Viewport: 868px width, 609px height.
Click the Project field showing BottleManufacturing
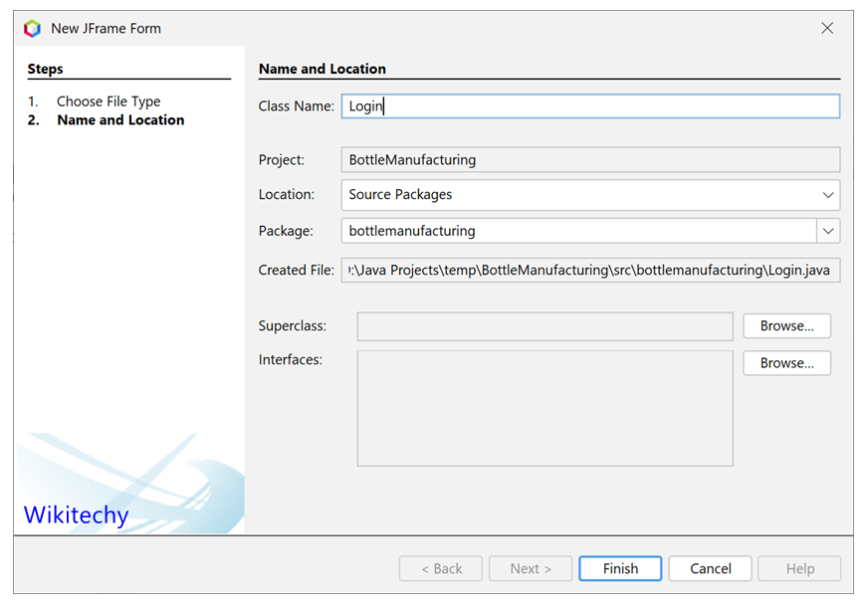pos(590,158)
